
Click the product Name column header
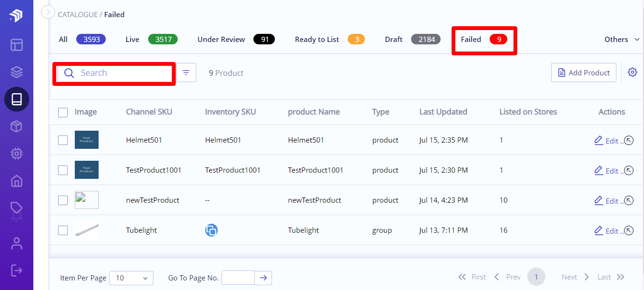point(314,112)
